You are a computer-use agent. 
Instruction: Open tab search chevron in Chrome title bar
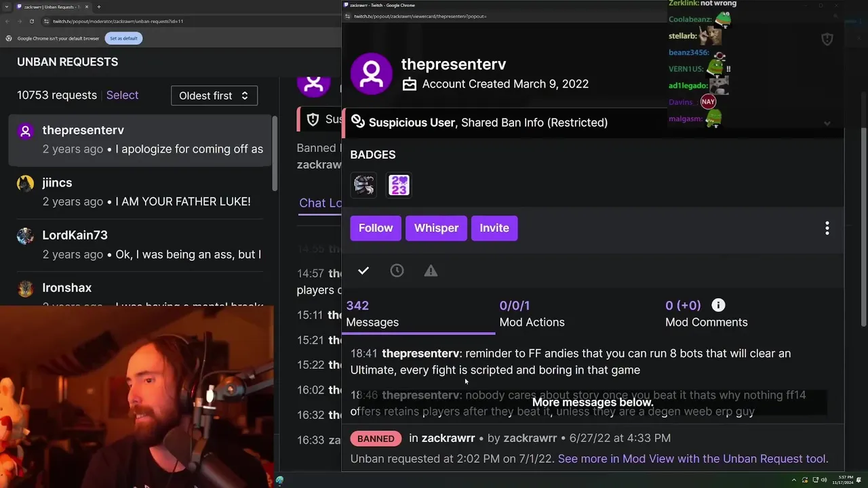pos(7,7)
